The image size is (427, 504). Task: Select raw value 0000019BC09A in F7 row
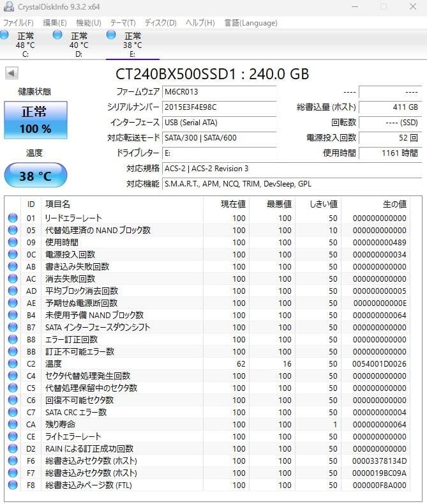coord(379,473)
